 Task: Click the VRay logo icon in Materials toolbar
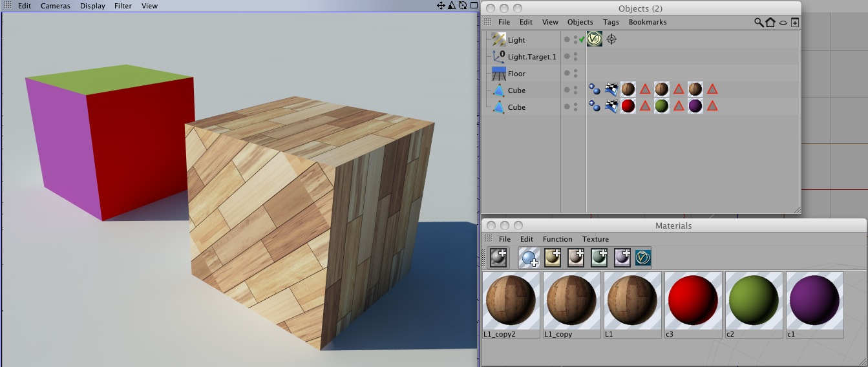pyautogui.click(x=643, y=257)
